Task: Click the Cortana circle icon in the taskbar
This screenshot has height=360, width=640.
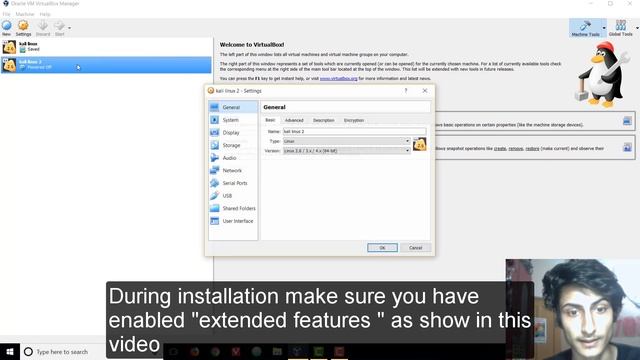Action: pyautogui.click(x=28, y=351)
